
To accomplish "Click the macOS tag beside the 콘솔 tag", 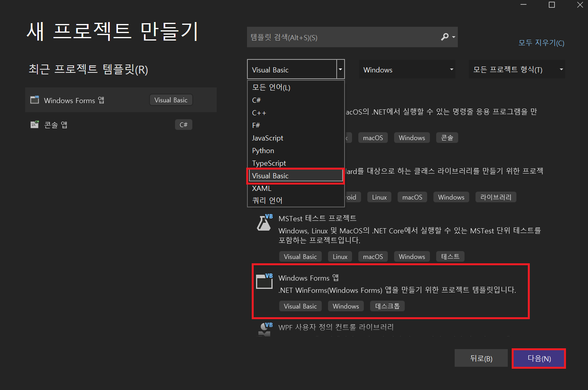I will pyautogui.click(x=373, y=138).
